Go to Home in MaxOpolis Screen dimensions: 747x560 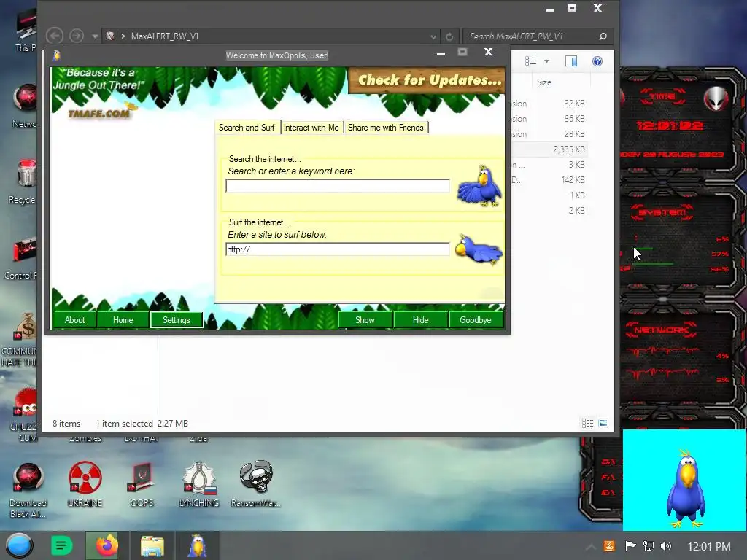[x=123, y=320]
